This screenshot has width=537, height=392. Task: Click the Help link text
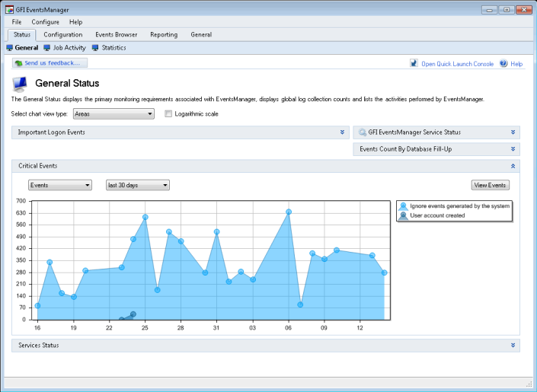point(516,64)
